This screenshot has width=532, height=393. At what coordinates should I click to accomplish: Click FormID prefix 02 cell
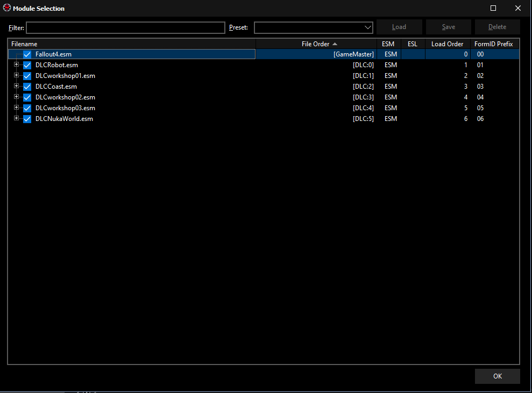pyautogui.click(x=480, y=76)
